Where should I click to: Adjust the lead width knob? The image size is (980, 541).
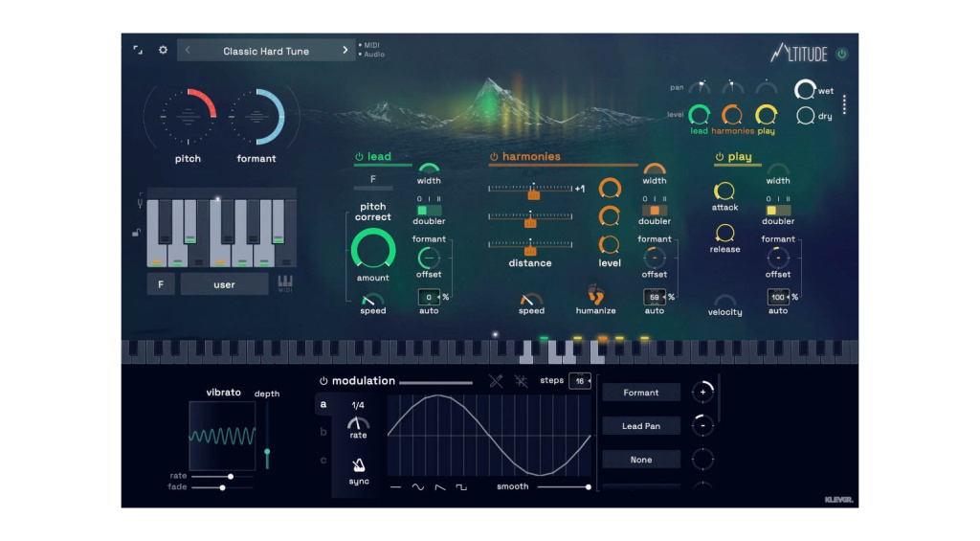click(x=429, y=169)
